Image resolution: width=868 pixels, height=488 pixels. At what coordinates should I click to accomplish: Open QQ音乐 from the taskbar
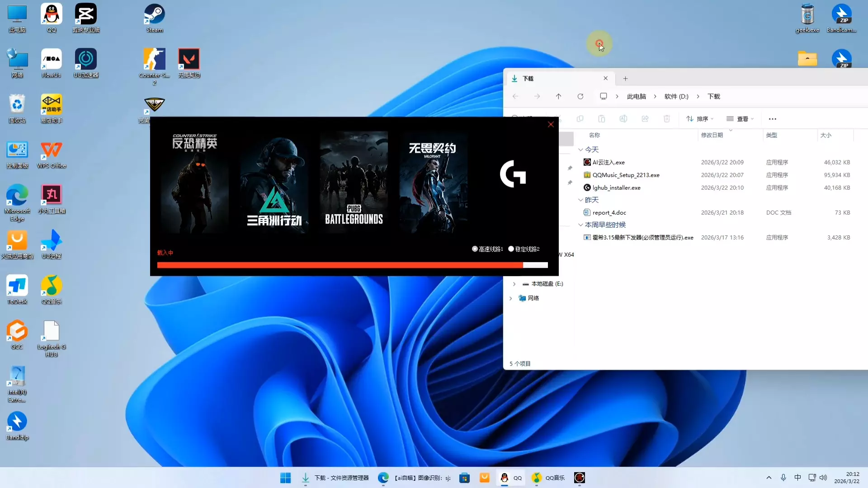click(x=548, y=478)
